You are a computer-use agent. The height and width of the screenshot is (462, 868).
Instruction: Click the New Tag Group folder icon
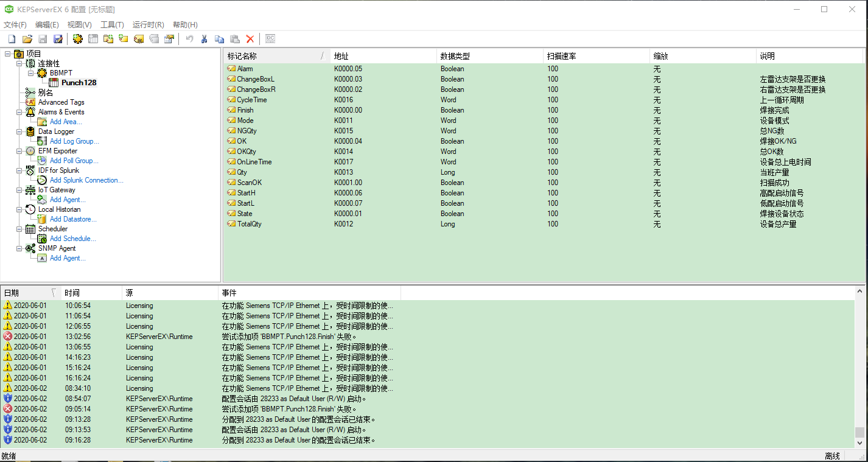[x=108, y=39]
